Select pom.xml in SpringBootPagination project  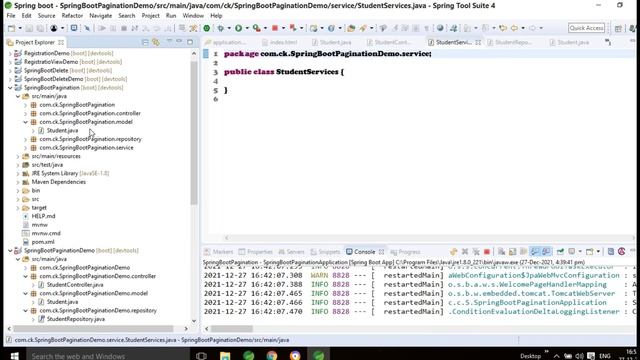pos(43,242)
